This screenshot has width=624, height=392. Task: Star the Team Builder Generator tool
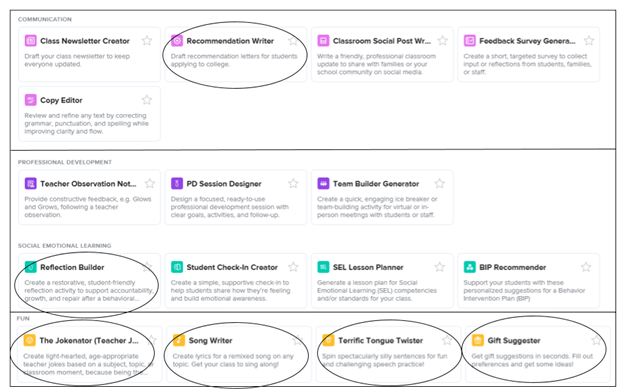coord(439,183)
